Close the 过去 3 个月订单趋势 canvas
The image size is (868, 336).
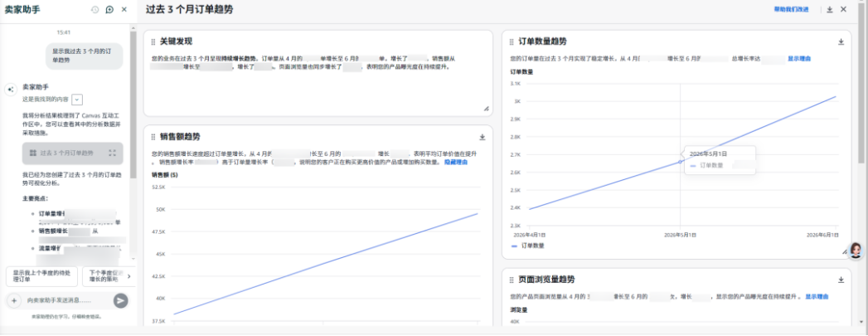[x=844, y=9]
